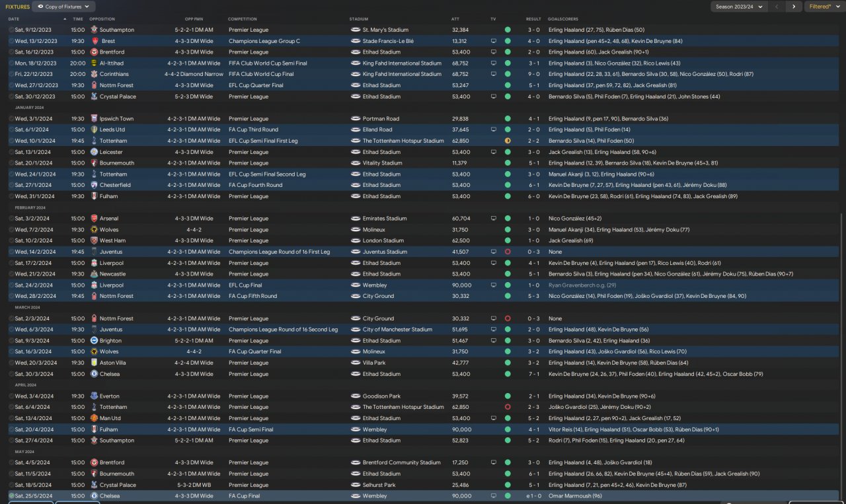Click the Arsenal club badge
Image resolution: width=846 pixels, height=504 pixels.
tap(94, 219)
